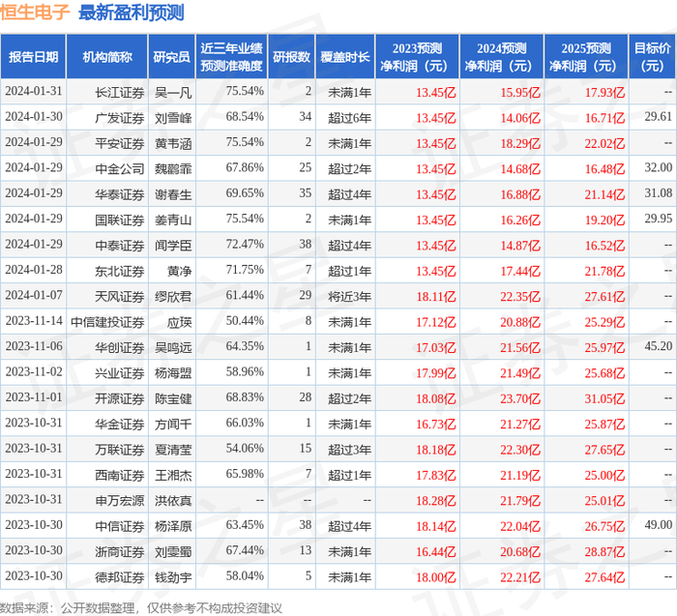Click the 数据来源 footer note

(x=141, y=608)
